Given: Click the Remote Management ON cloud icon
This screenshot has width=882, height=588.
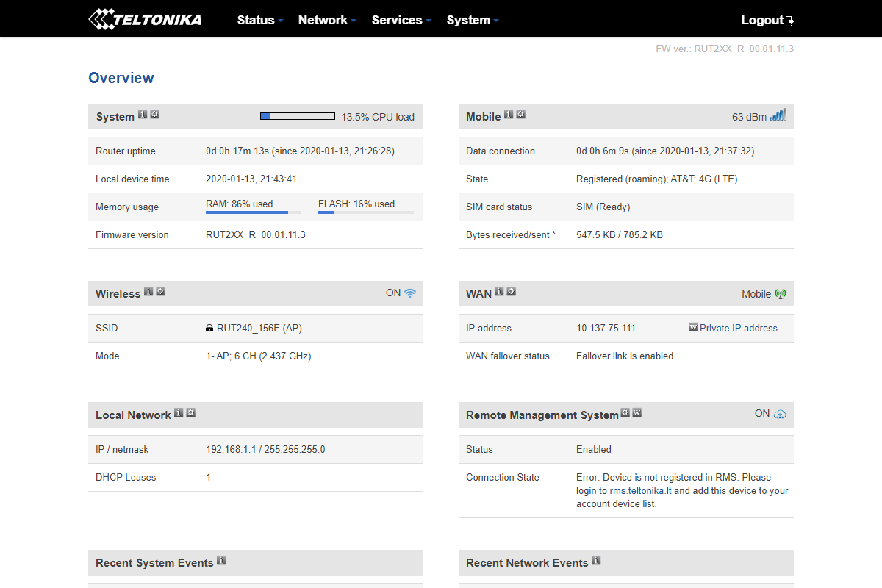Looking at the screenshot, I should [x=780, y=414].
